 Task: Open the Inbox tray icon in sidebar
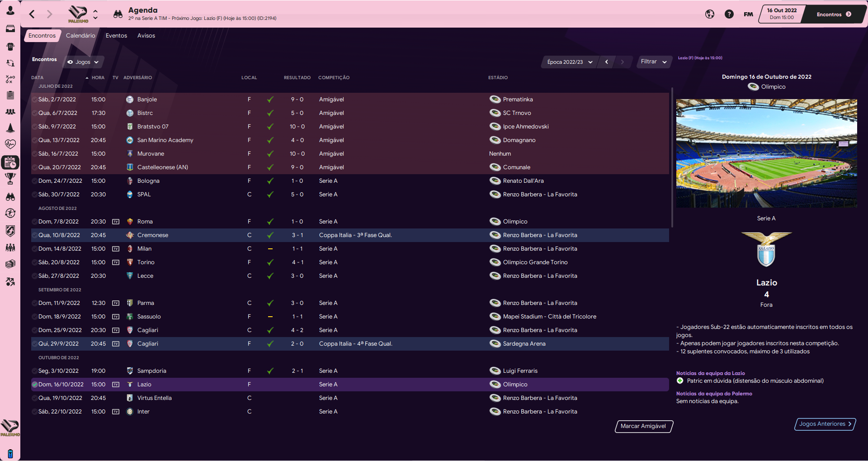(10, 29)
